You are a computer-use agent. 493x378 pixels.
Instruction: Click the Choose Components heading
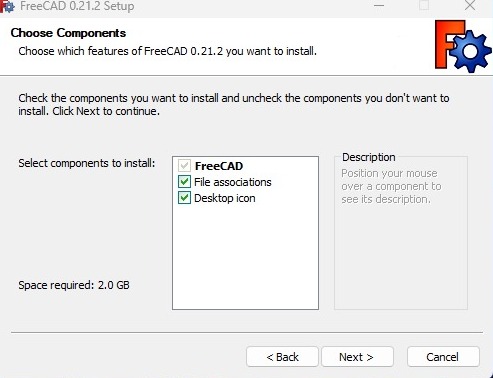coord(68,33)
